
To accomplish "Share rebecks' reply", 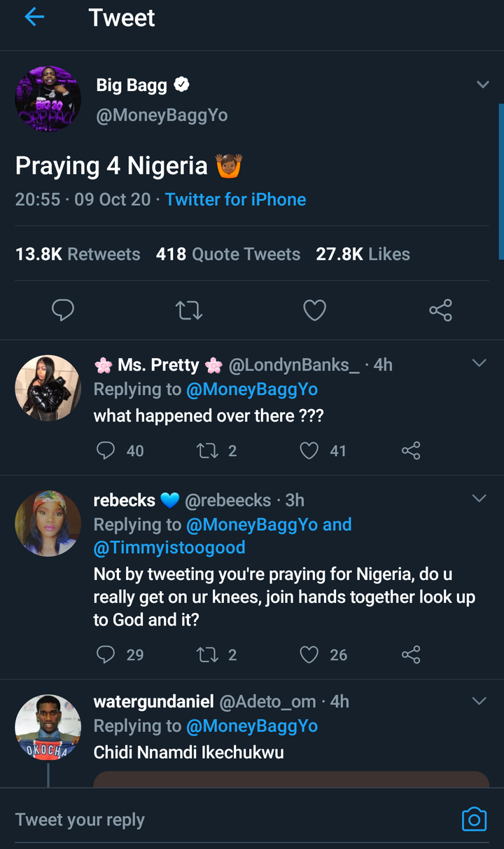I will pos(411,654).
